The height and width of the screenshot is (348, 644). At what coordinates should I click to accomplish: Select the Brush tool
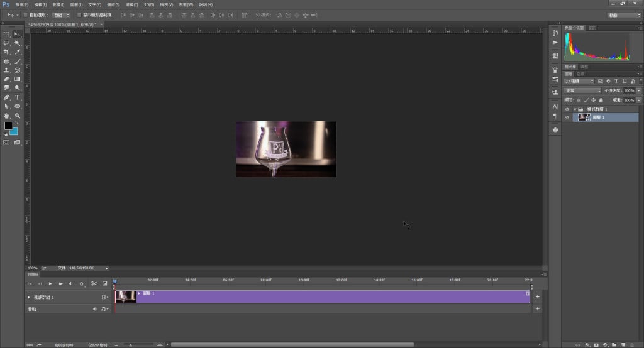[x=18, y=62]
